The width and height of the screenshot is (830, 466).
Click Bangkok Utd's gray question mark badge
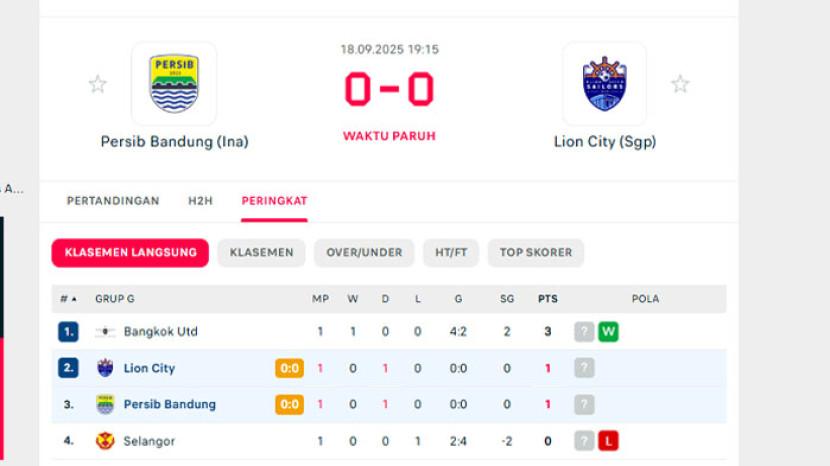(584, 332)
